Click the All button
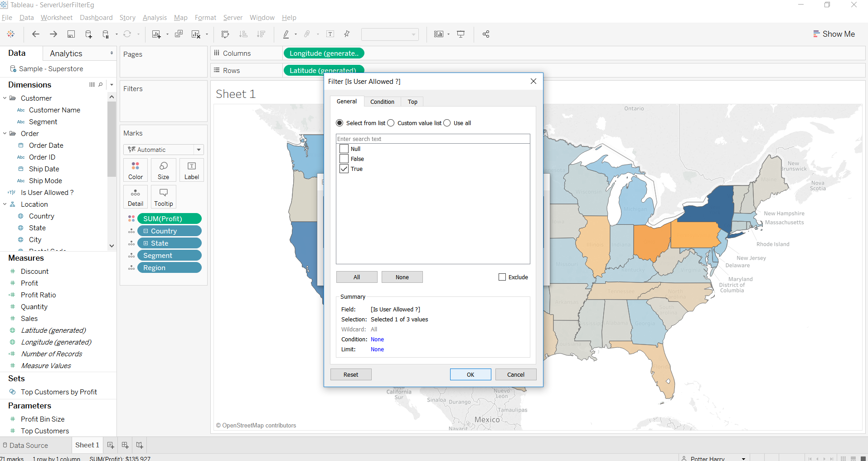This screenshot has height=461, width=868. click(357, 277)
